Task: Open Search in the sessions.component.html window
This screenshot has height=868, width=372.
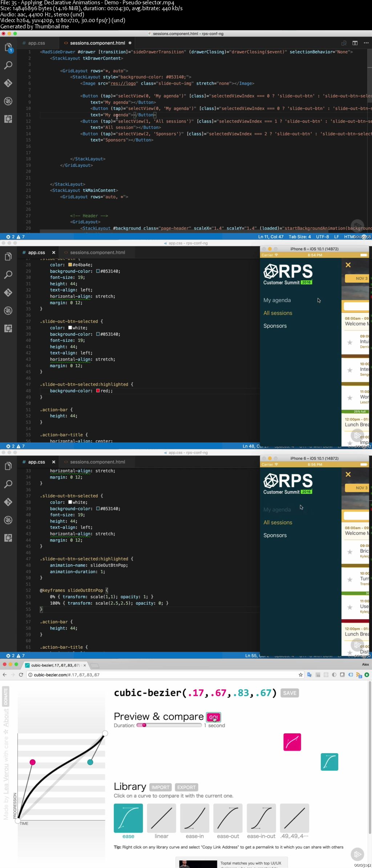Action: [x=8, y=65]
